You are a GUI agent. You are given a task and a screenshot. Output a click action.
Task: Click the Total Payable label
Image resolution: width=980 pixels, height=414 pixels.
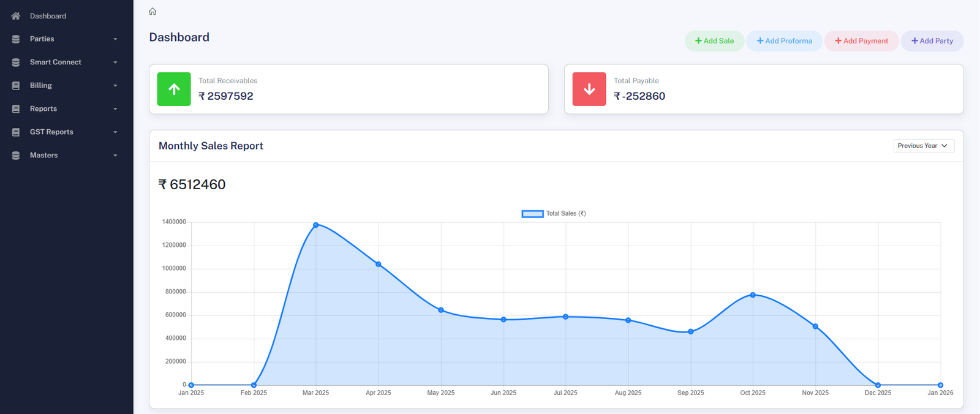point(636,81)
